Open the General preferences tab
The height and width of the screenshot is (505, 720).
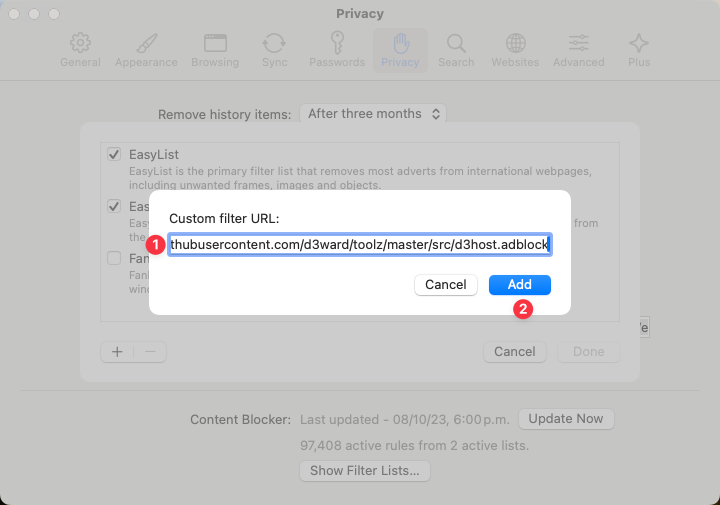pyautogui.click(x=80, y=50)
